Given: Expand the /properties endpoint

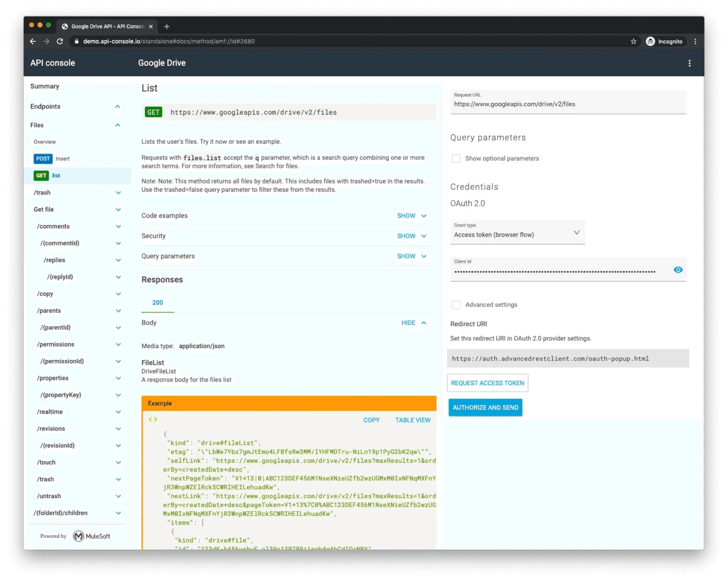Looking at the screenshot, I should click(x=118, y=378).
